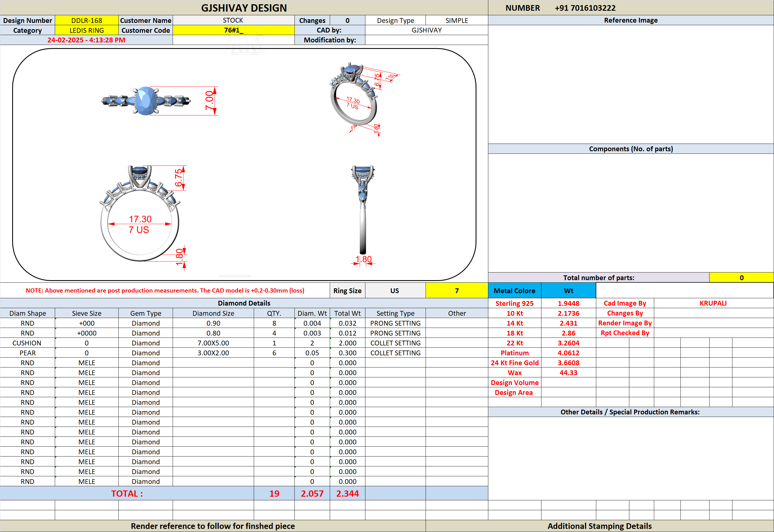Viewport: 774px width, 532px height.
Task: Select the 18 Kt weight value 2.86
Action: 569,333
